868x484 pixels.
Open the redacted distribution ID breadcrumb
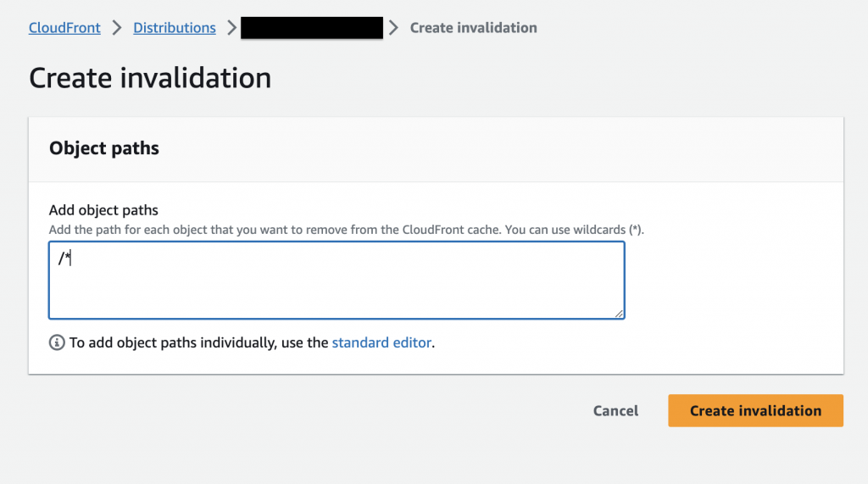[x=312, y=28]
